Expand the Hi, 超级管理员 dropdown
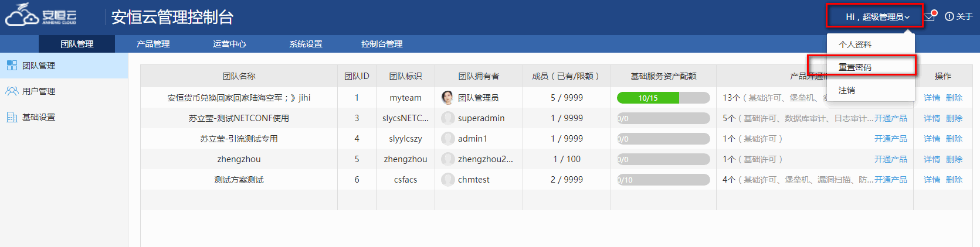The width and height of the screenshot is (980, 247). (x=877, y=17)
